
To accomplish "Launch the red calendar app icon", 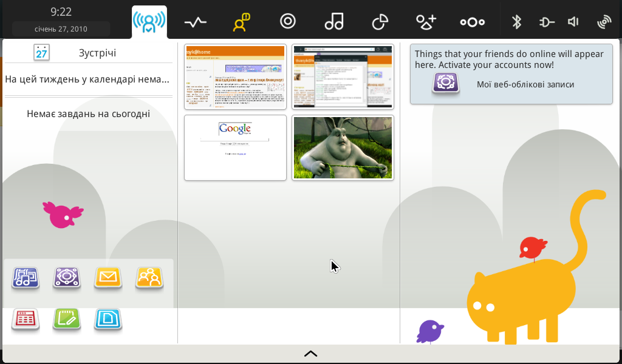I will pos(26,319).
